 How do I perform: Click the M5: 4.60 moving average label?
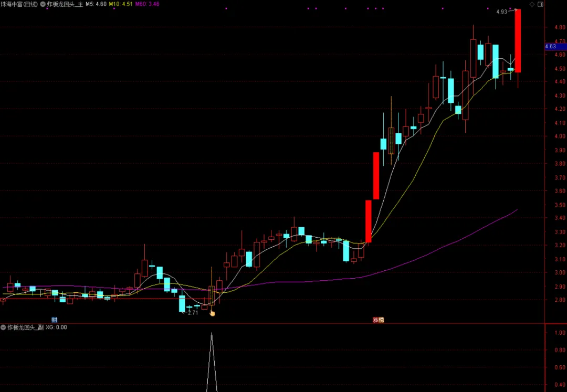coord(96,4)
